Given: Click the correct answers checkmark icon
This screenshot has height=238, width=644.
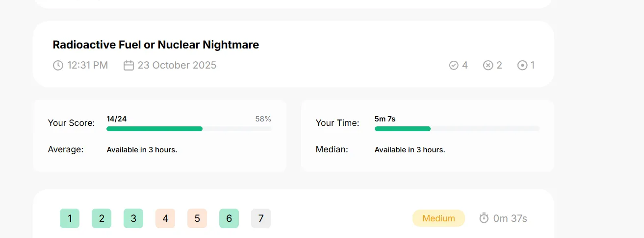Looking at the screenshot, I should coord(454,65).
